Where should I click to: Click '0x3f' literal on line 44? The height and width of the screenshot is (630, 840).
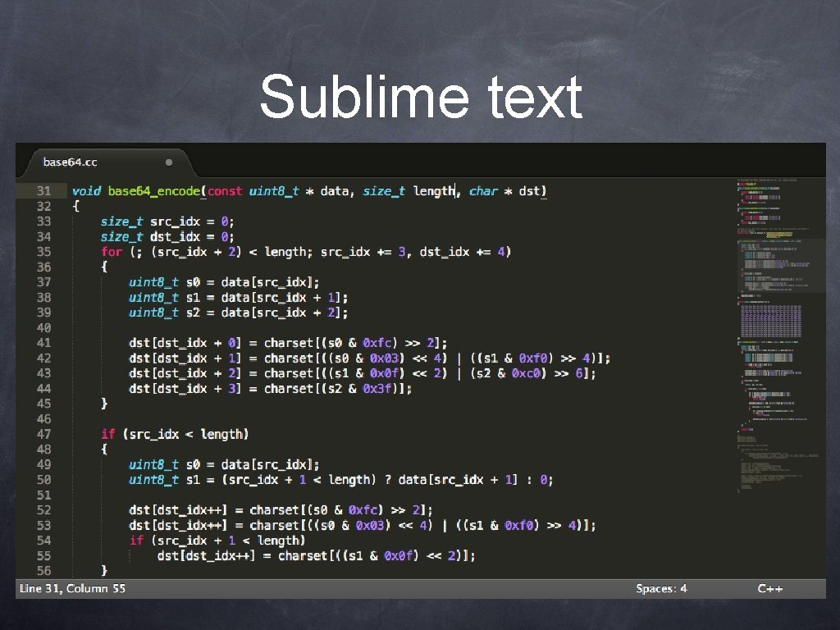[x=377, y=388]
